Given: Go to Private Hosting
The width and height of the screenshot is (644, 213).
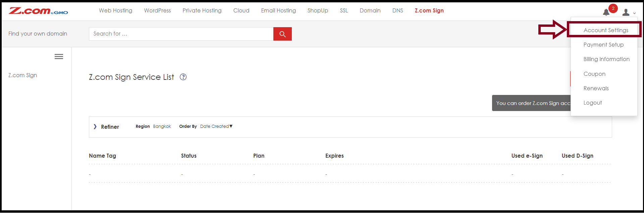Looking at the screenshot, I should pyautogui.click(x=202, y=10).
